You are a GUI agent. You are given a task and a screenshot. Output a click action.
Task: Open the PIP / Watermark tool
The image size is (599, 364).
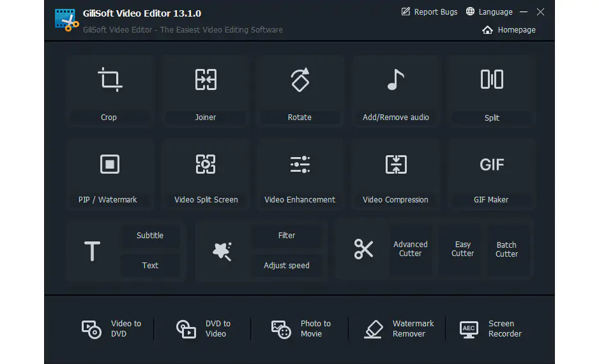109,165
